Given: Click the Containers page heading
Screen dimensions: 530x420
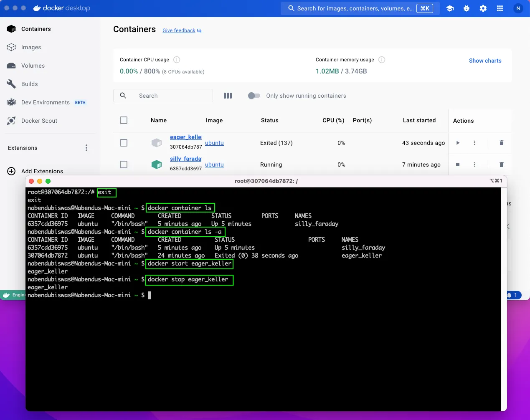Looking at the screenshot, I should tap(134, 29).
